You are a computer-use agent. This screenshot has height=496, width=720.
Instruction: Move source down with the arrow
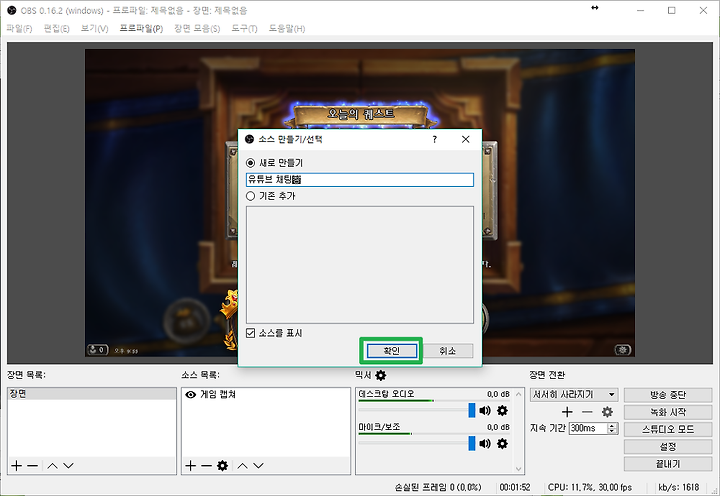259,466
